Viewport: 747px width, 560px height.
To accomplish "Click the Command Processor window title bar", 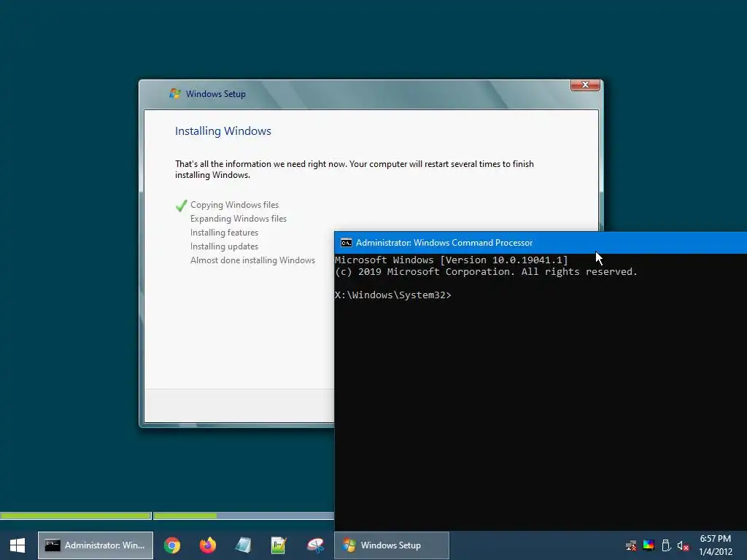I will tap(541, 243).
